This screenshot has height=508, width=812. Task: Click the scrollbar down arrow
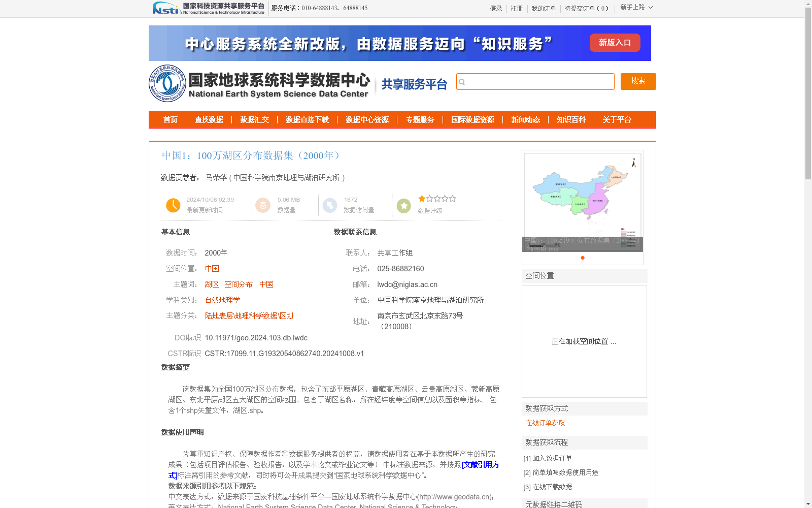click(x=808, y=504)
